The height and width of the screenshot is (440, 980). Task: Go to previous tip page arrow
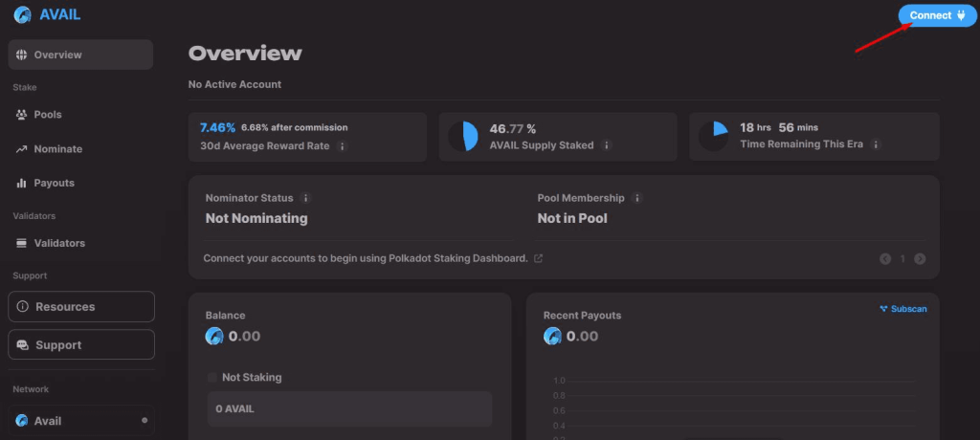pyautogui.click(x=885, y=259)
